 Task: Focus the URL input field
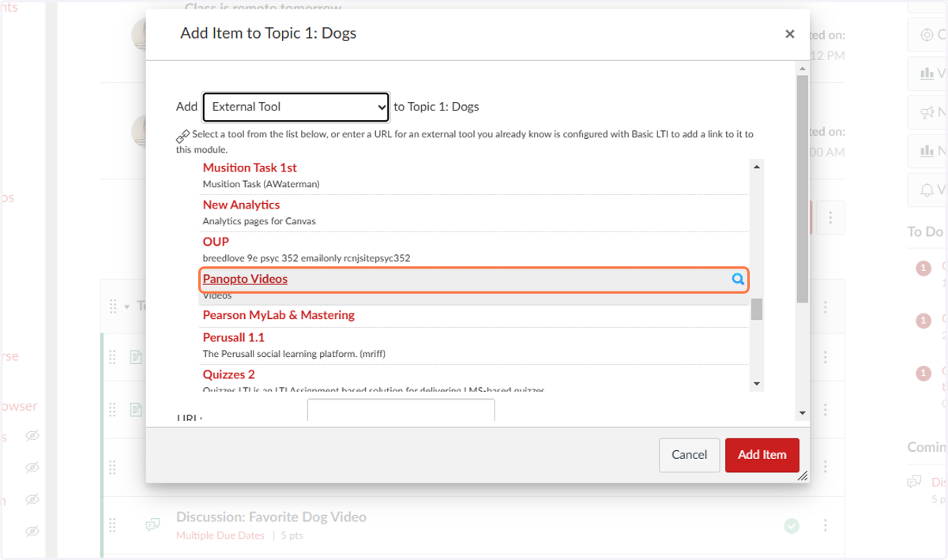[401, 411]
